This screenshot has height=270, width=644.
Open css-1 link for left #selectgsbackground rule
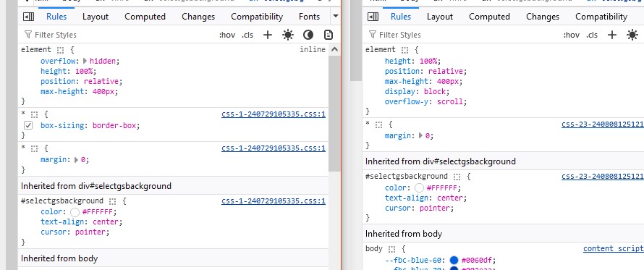(x=274, y=201)
